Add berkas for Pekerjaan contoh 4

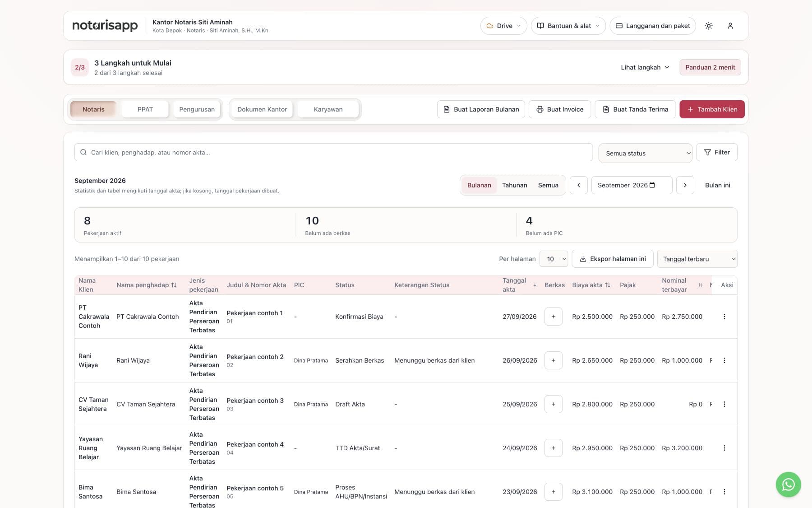click(x=553, y=448)
